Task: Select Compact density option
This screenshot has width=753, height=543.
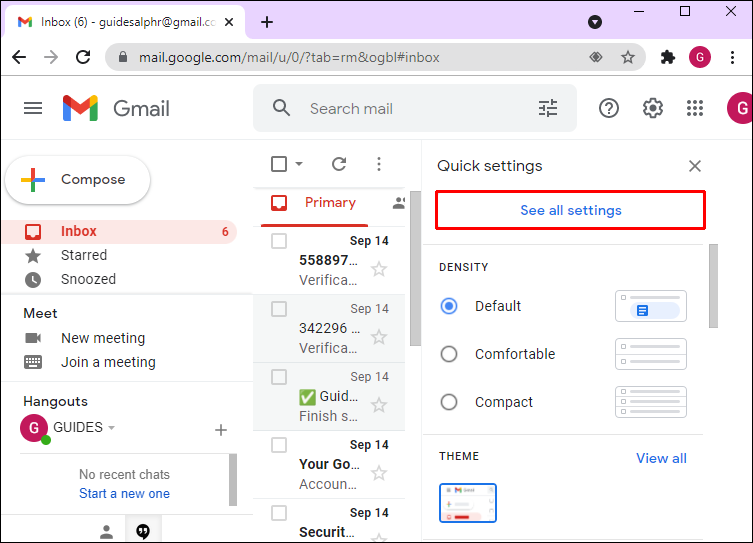Action: pyautogui.click(x=449, y=402)
